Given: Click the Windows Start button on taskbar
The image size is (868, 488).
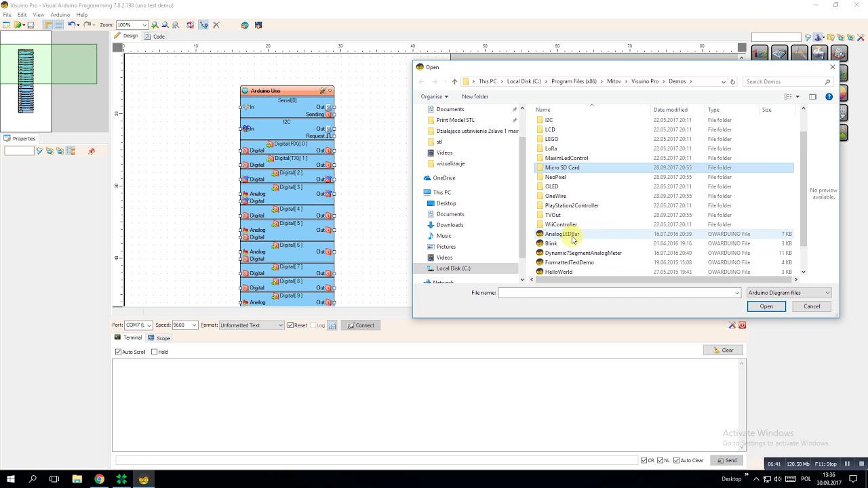Looking at the screenshot, I should (x=11, y=479).
